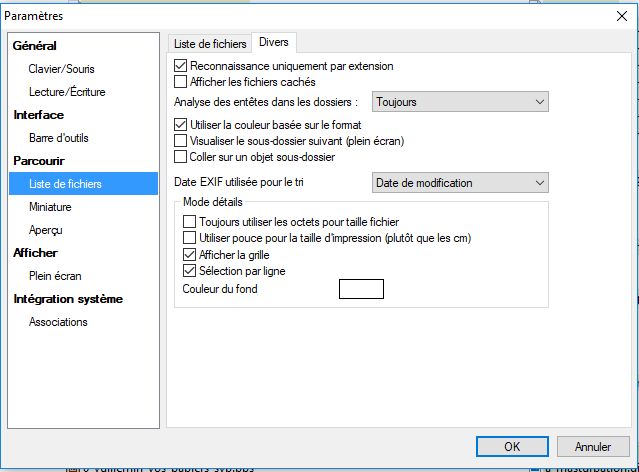Check 'Visualiser le sous-dossier suivant' option
639x472 pixels.
(x=181, y=141)
